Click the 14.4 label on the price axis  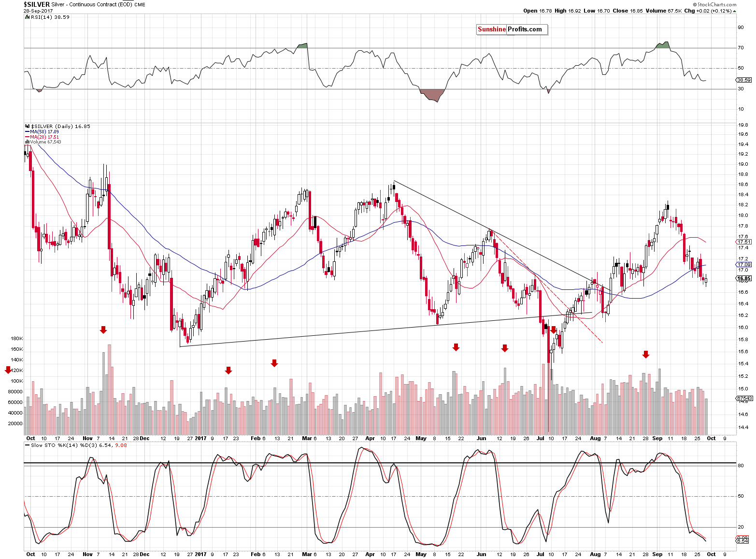tap(742, 428)
